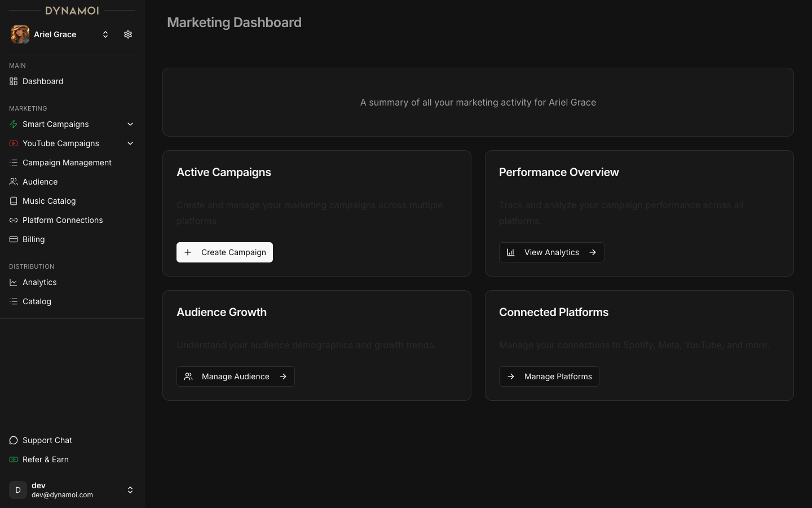Expand the Smart Campaigns section
Image resolution: width=812 pixels, height=508 pixels.
[x=130, y=124]
